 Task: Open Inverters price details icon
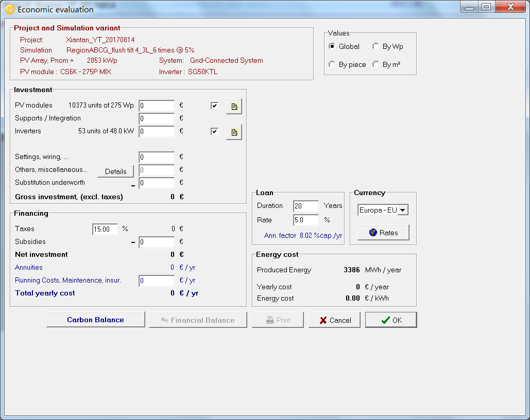234,132
